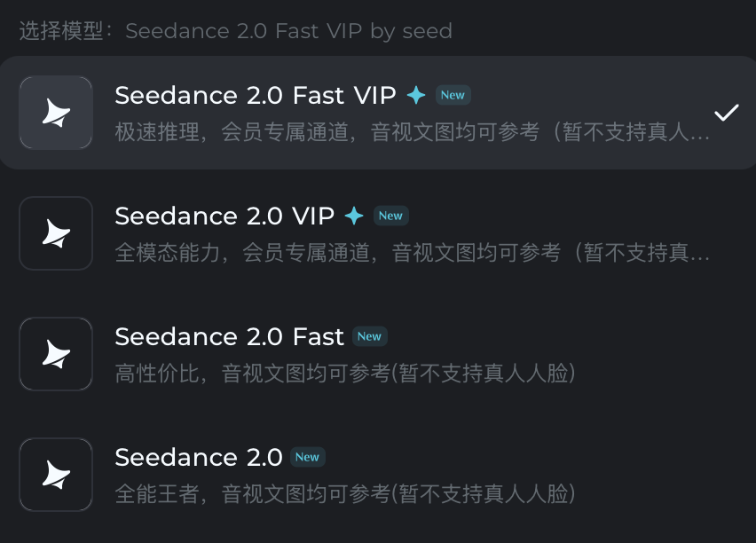756x543 pixels.
Task: Click the New badge on Seedance 2.0 Fast
Action: (x=369, y=336)
